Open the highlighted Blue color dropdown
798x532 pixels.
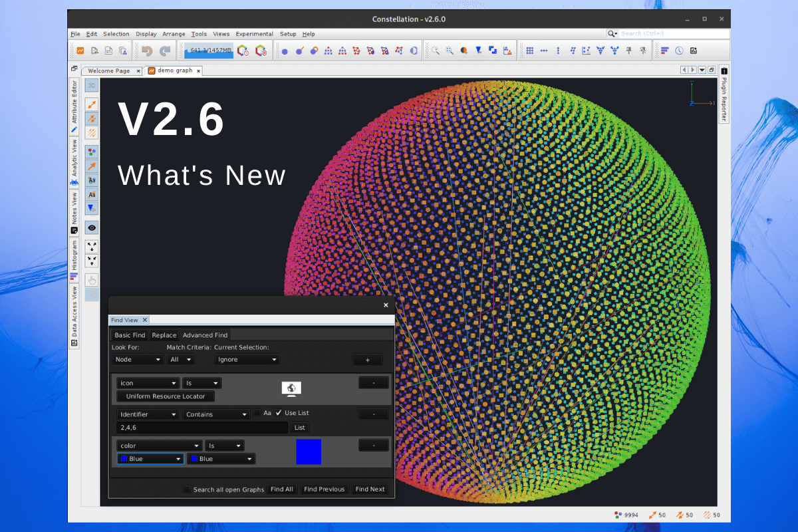[150, 459]
